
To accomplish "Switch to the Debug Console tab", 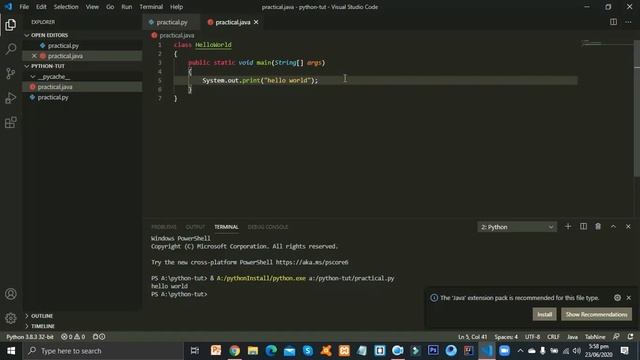I will coord(268,227).
